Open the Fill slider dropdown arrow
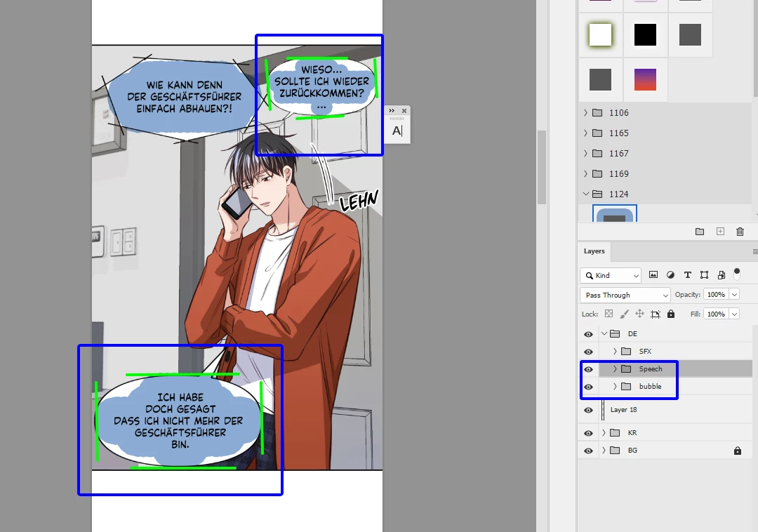758x532 pixels. [x=734, y=314]
